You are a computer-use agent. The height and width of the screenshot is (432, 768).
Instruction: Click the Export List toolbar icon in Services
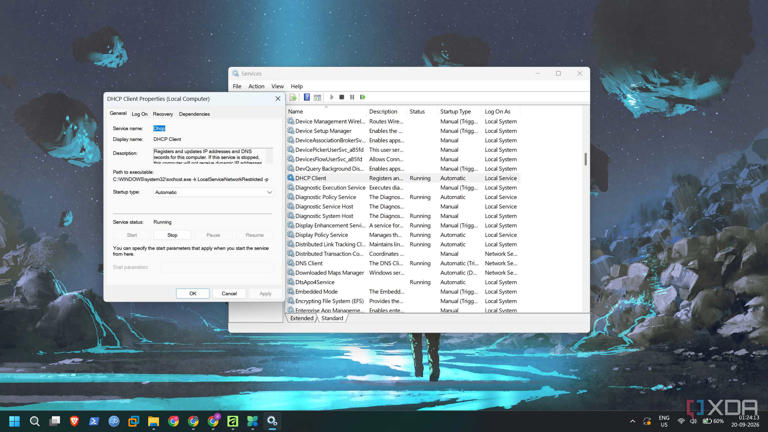[293, 97]
